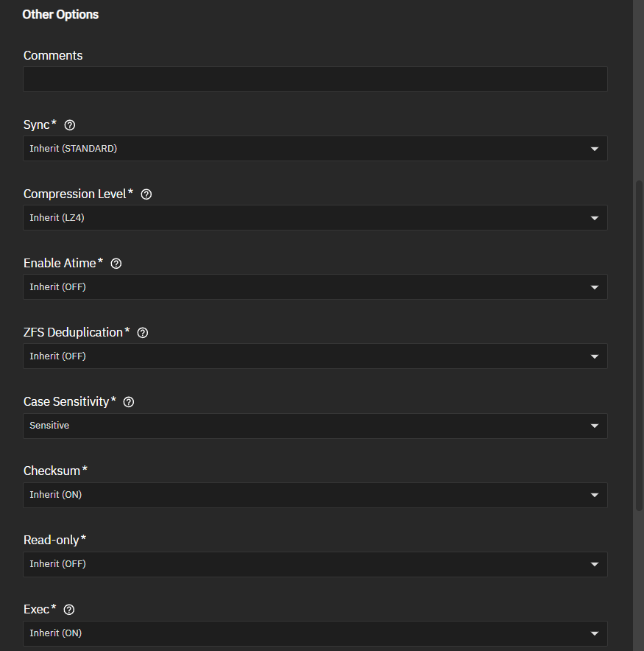Expand the ZFS Deduplication selector

pos(315,356)
